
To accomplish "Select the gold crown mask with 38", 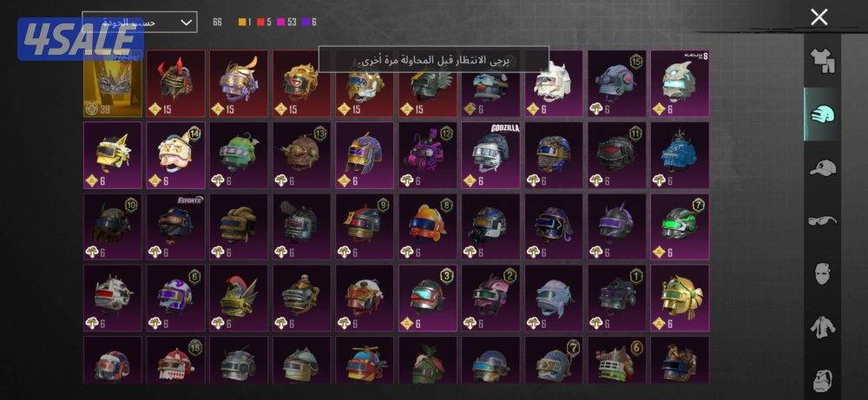I will (x=112, y=83).
